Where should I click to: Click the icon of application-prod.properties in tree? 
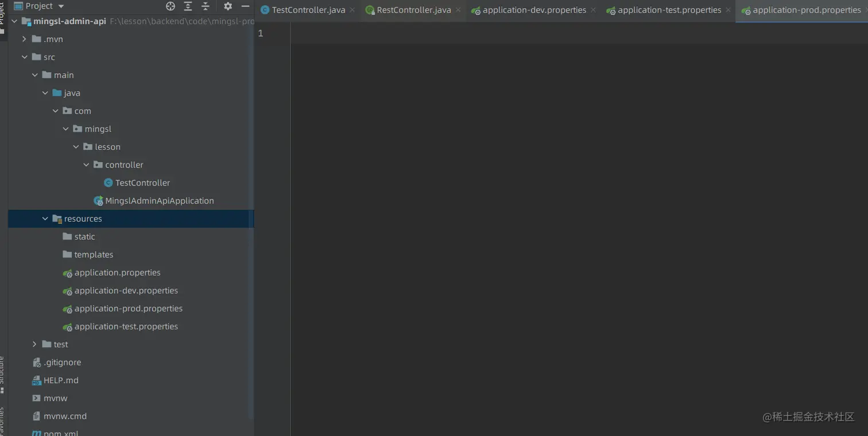tap(67, 309)
